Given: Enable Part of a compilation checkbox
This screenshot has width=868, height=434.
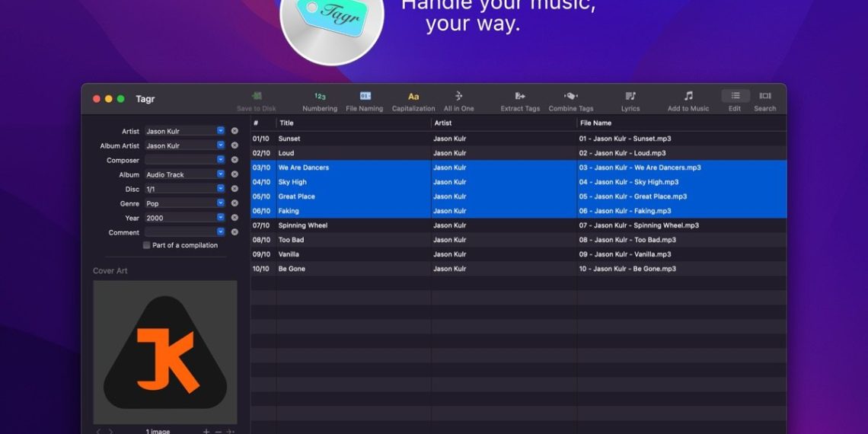Looking at the screenshot, I should pyautogui.click(x=147, y=245).
